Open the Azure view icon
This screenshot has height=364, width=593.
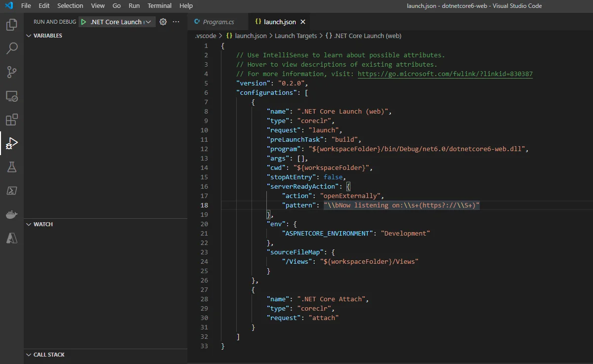coord(12,238)
